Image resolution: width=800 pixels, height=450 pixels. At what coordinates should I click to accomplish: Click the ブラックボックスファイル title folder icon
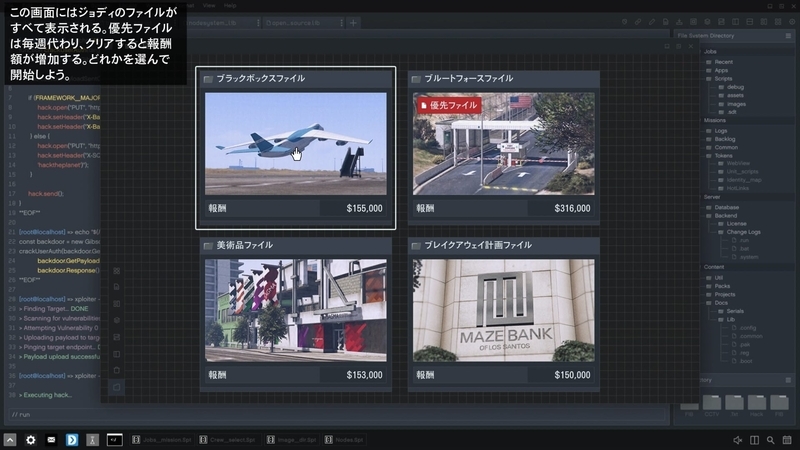click(208, 79)
